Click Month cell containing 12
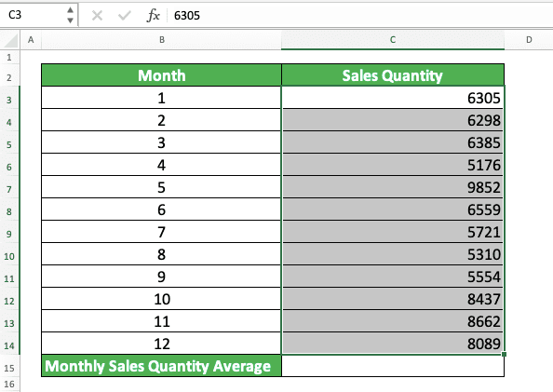The height and width of the screenshot is (392, 553). click(x=162, y=344)
